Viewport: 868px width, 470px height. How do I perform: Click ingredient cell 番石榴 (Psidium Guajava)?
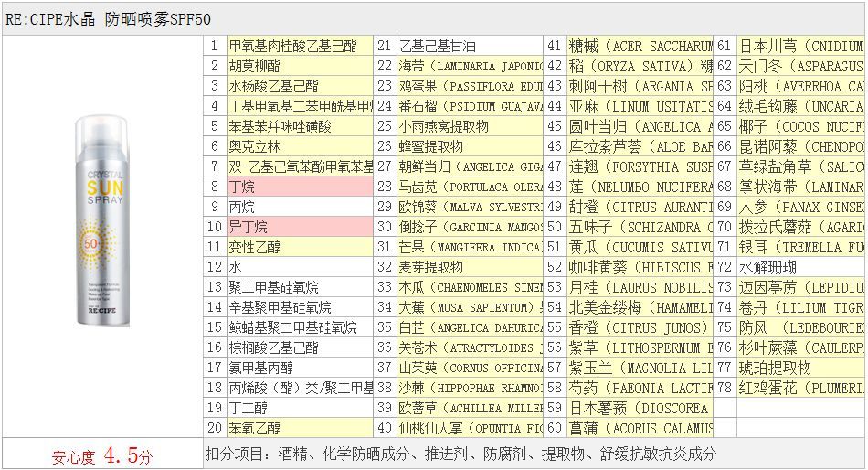[470, 106]
